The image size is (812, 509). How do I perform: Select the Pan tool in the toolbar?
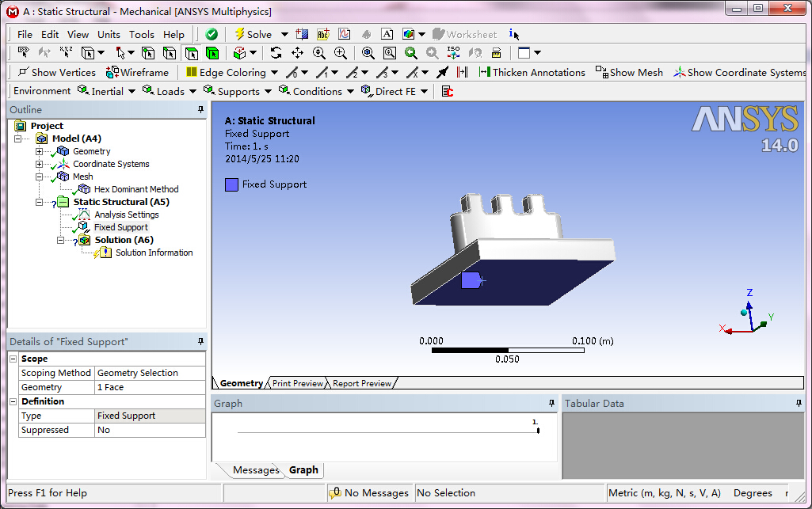click(x=296, y=51)
